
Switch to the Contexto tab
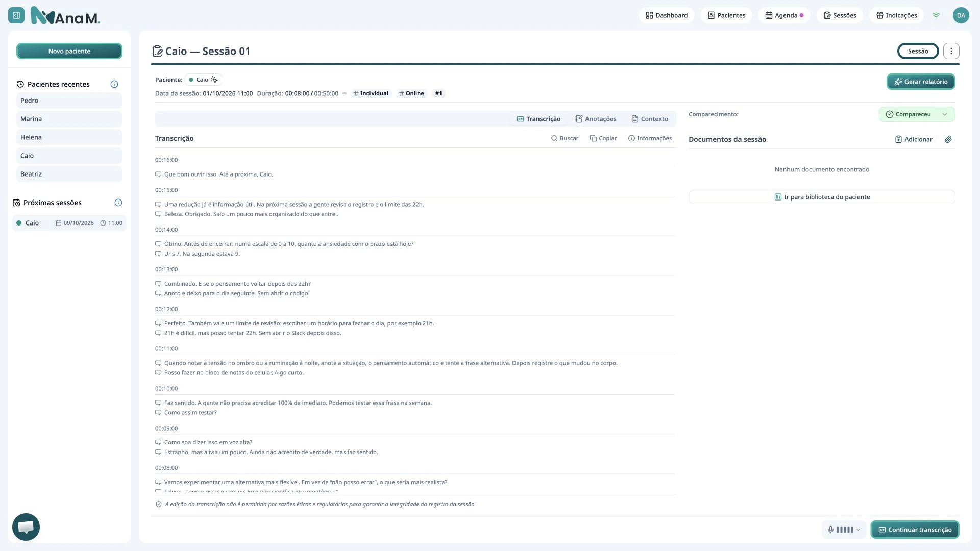(650, 119)
